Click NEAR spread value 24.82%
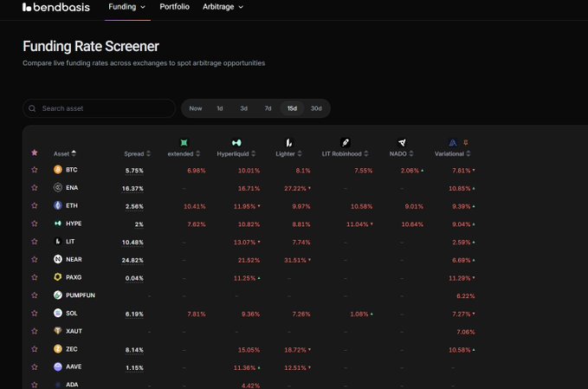Image resolution: width=588 pixels, height=389 pixels. [132, 260]
